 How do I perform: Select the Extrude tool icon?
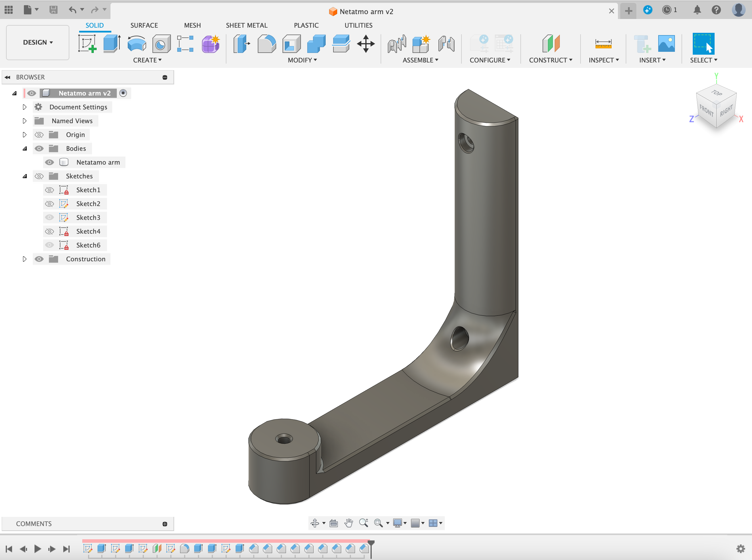[112, 43]
